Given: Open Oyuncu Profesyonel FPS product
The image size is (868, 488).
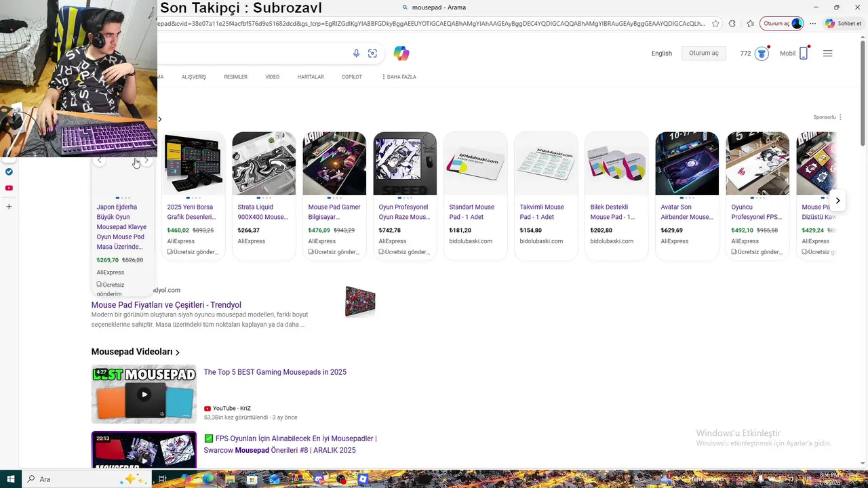Looking at the screenshot, I should click(756, 212).
